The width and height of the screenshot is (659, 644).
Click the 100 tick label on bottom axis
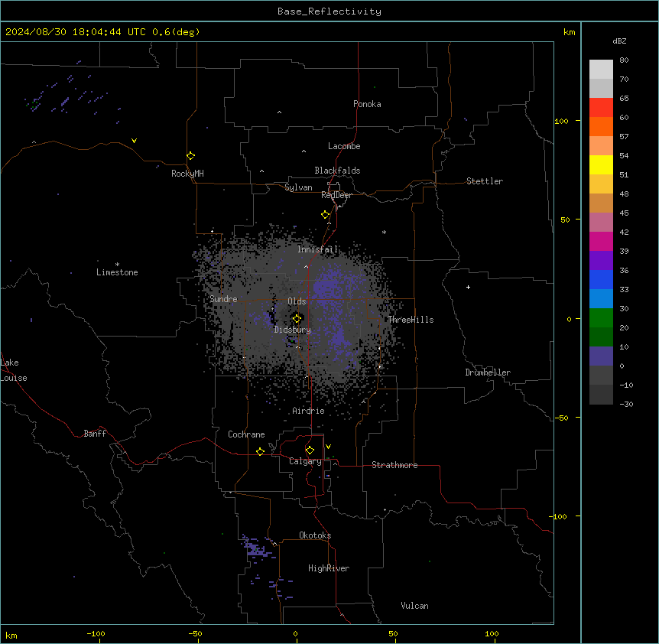(x=492, y=633)
